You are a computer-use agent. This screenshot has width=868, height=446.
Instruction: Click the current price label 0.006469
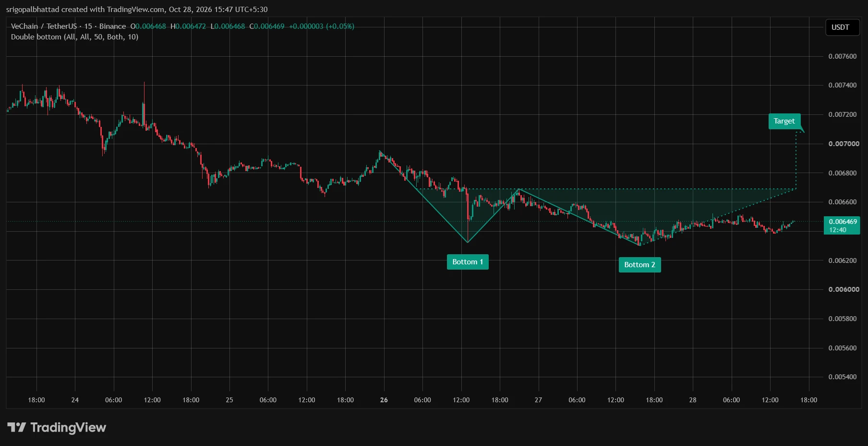843,225
